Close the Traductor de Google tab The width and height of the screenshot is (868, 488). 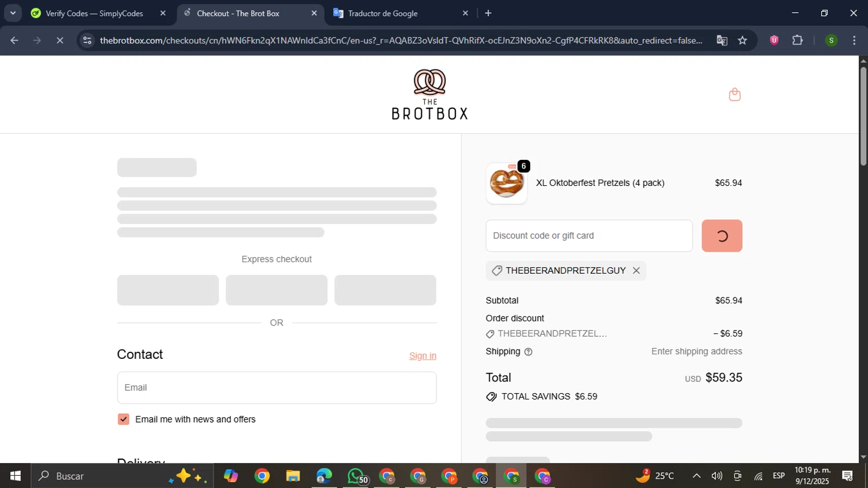click(465, 13)
